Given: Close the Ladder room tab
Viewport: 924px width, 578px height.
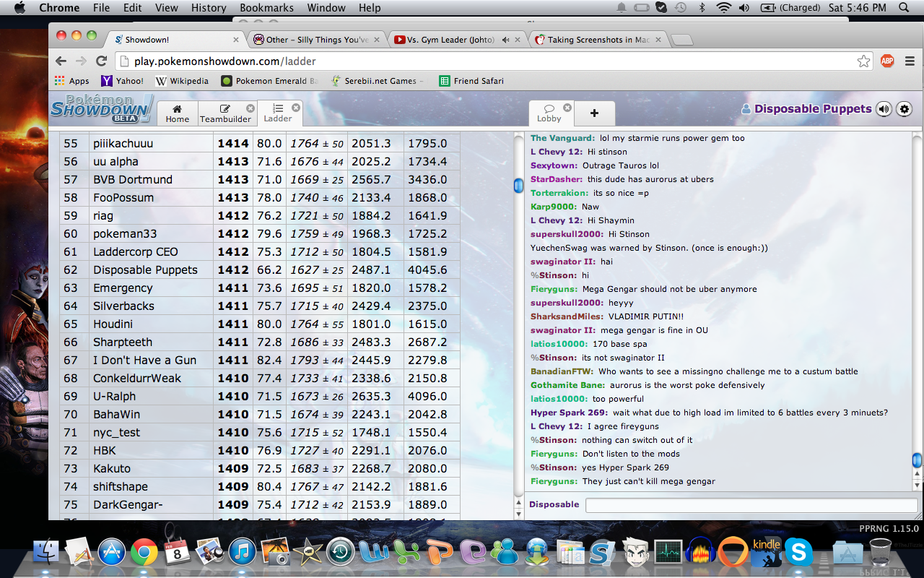Looking at the screenshot, I should pos(296,108).
